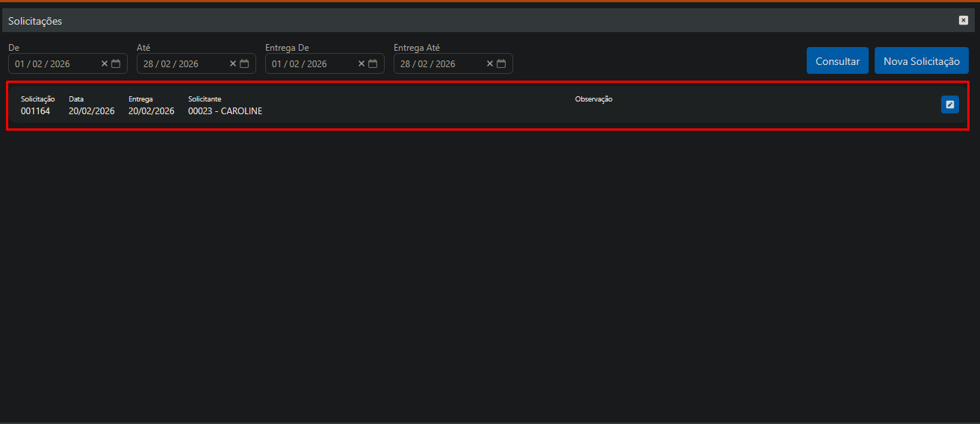Clear the Até date field
Image resolution: width=980 pixels, height=424 pixels.
(233, 64)
